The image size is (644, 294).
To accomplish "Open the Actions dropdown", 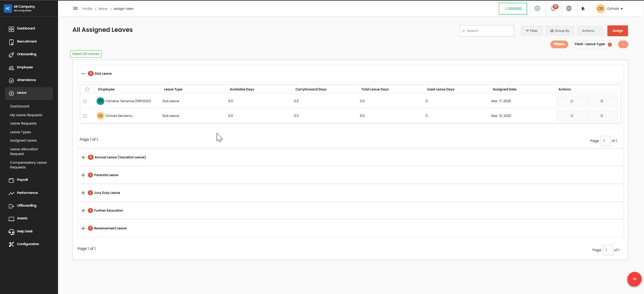I will 590,31.
